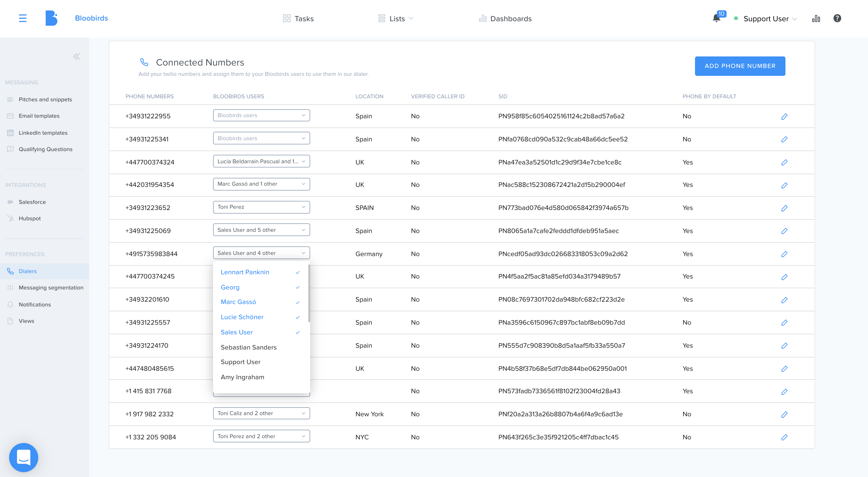Deselect Lennart Panknin in user list
The image size is (868, 477).
pyautogui.click(x=261, y=272)
